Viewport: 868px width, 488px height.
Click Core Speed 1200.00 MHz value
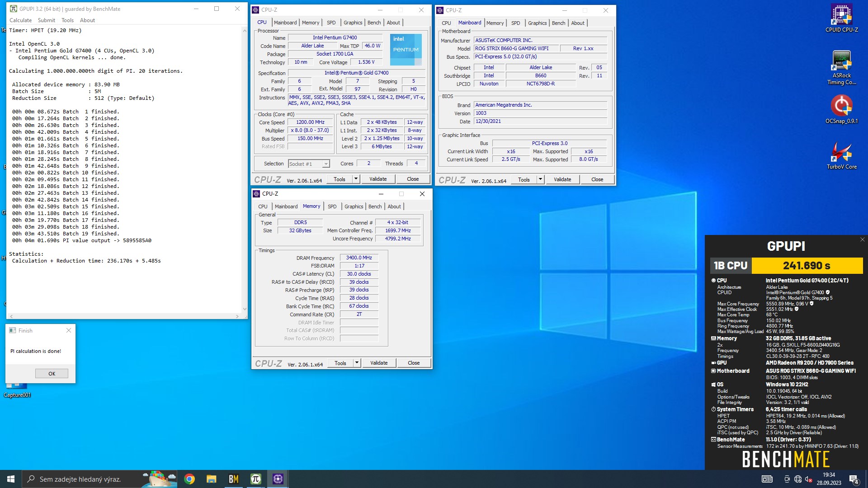(310, 122)
